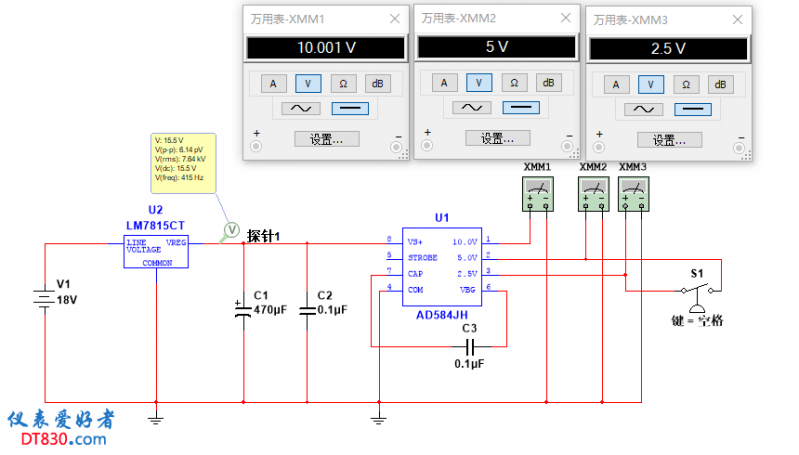Select the V1 18V battery symbol
The width and height of the screenshot is (799, 455).
[x=45, y=298]
